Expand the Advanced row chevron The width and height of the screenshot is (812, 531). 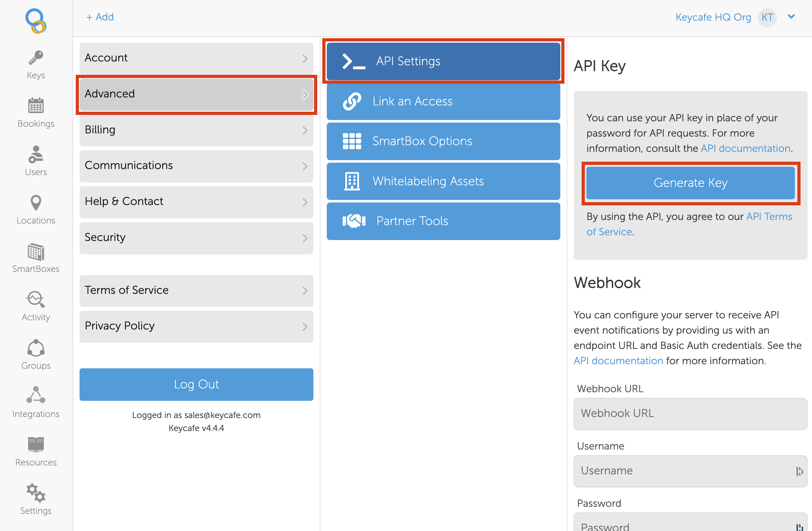click(x=305, y=95)
